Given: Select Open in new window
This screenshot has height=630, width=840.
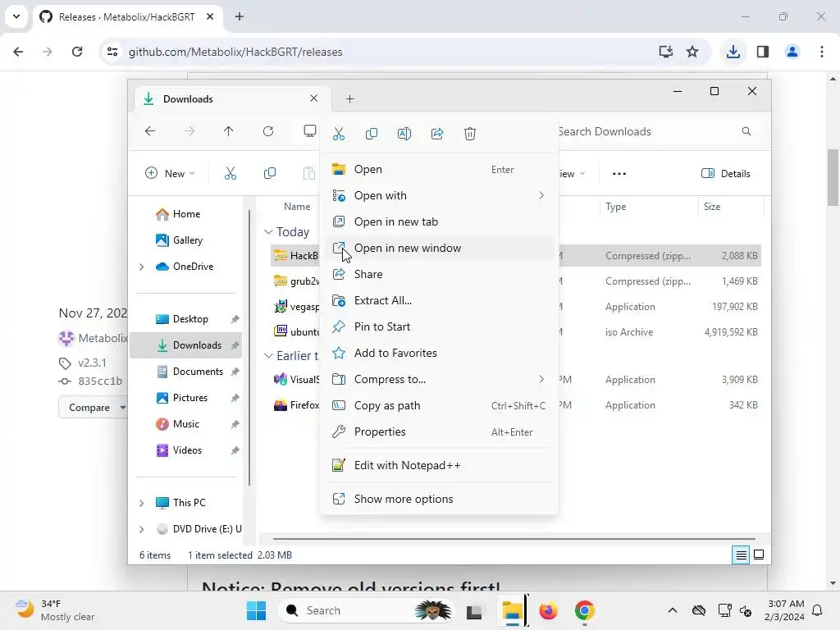Looking at the screenshot, I should pyautogui.click(x=439, y=248).
